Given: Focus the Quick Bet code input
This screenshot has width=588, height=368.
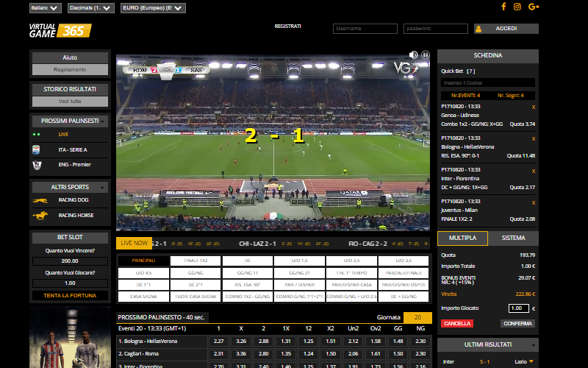Looking at the screenshot, I should pos(488,82).
